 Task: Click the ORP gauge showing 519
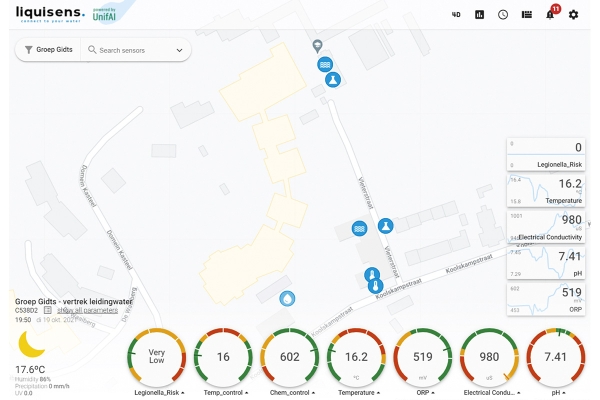point(423,357)
